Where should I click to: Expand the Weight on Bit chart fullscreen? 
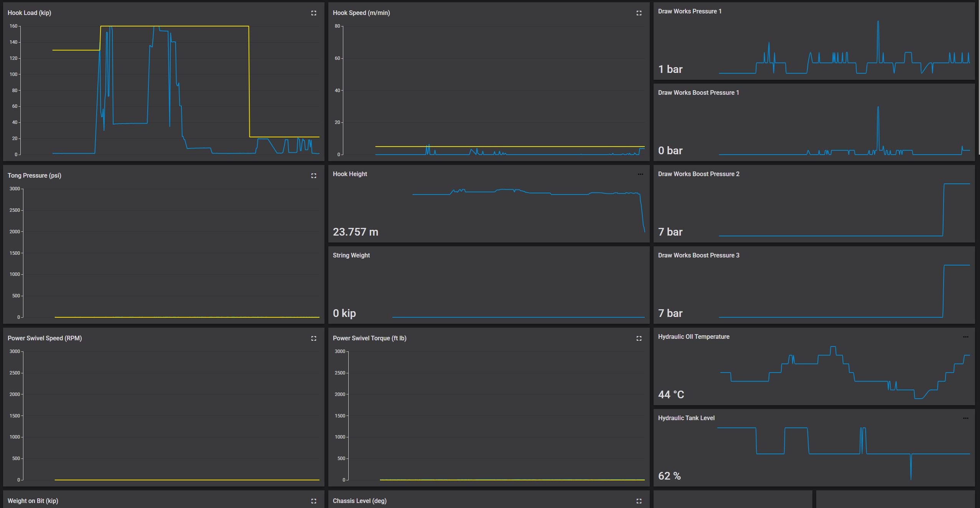(x=314, y=501)
